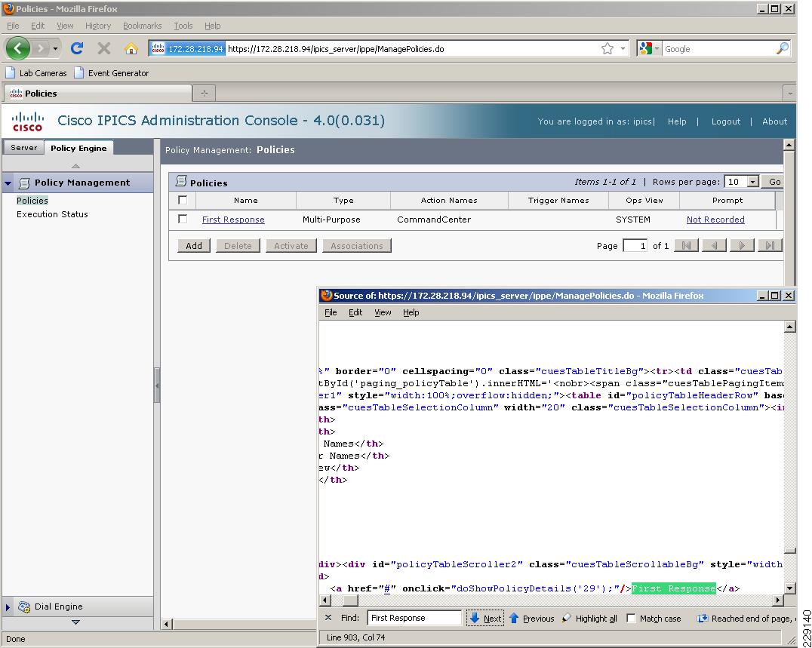Open Google search engine dropdown

tap(657, 48)
